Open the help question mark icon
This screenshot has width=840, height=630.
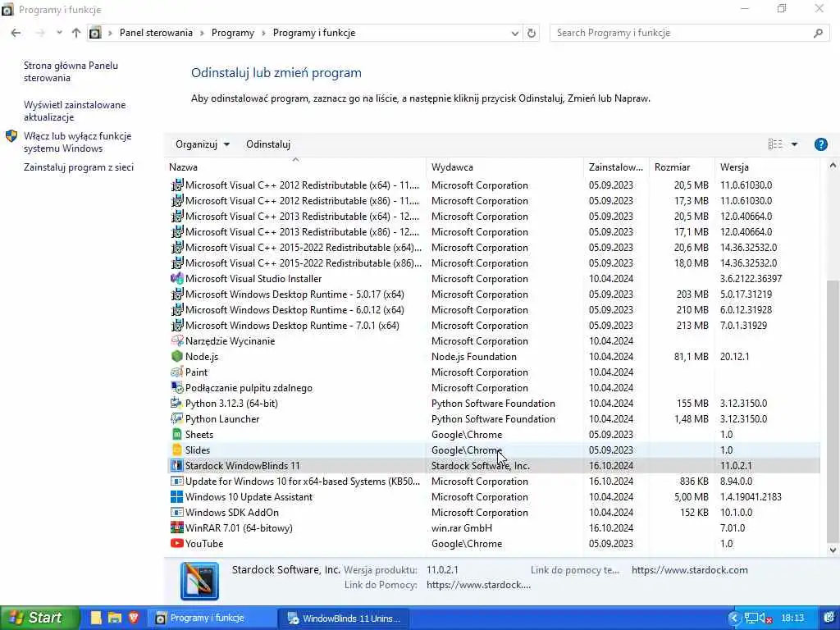click(x=820, y=144)
